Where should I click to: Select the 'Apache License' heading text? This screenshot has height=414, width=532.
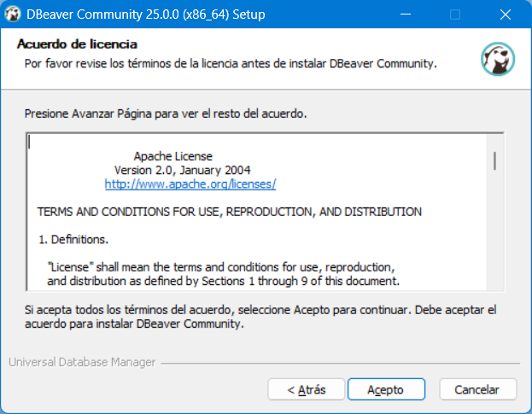(173, 156)
